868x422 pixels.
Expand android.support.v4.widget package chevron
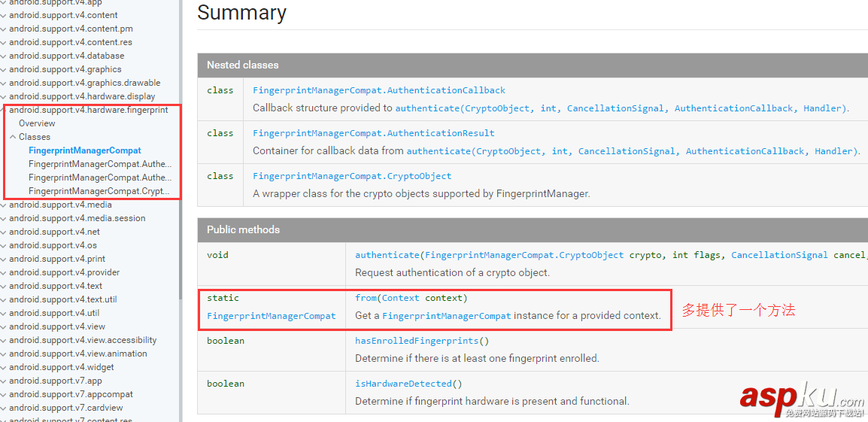[3, 367]
